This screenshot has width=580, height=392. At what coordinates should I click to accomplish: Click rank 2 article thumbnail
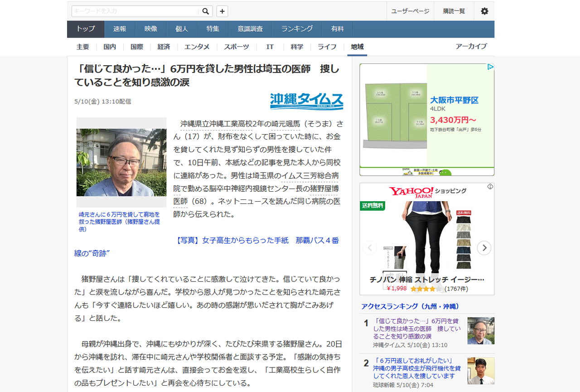(481, 371)
